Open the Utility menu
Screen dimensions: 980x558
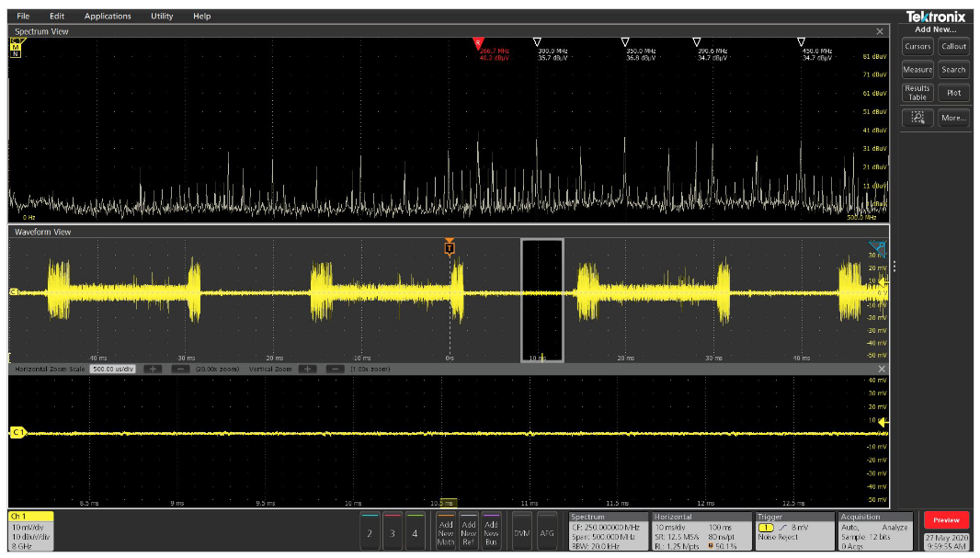[x=162, y=16]
